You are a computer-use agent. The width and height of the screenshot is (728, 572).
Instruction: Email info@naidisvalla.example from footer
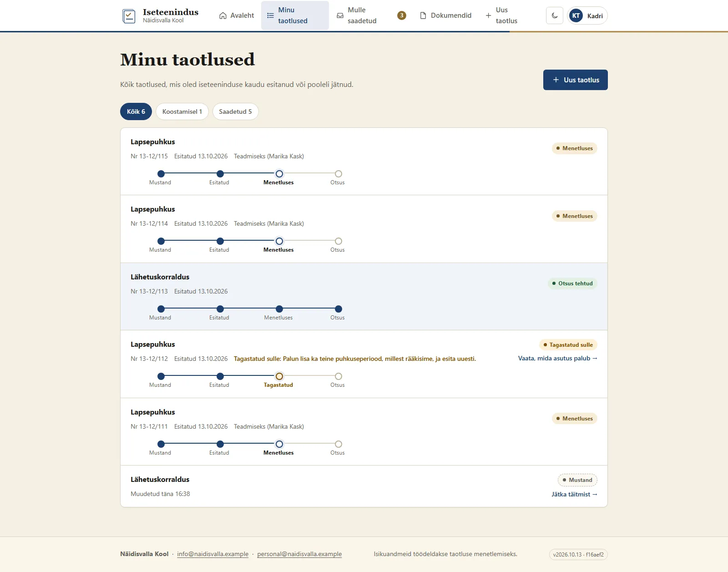click(x=213, y=554)
